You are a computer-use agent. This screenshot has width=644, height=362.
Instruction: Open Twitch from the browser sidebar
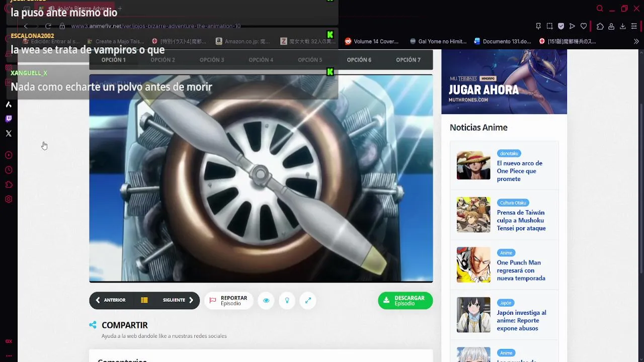coord(9,119)
